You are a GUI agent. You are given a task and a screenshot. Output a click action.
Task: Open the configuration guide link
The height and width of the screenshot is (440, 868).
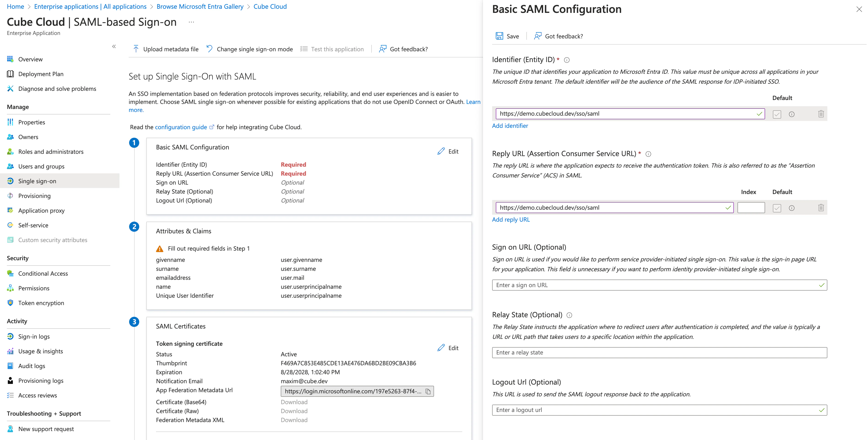tap(181, 127)
